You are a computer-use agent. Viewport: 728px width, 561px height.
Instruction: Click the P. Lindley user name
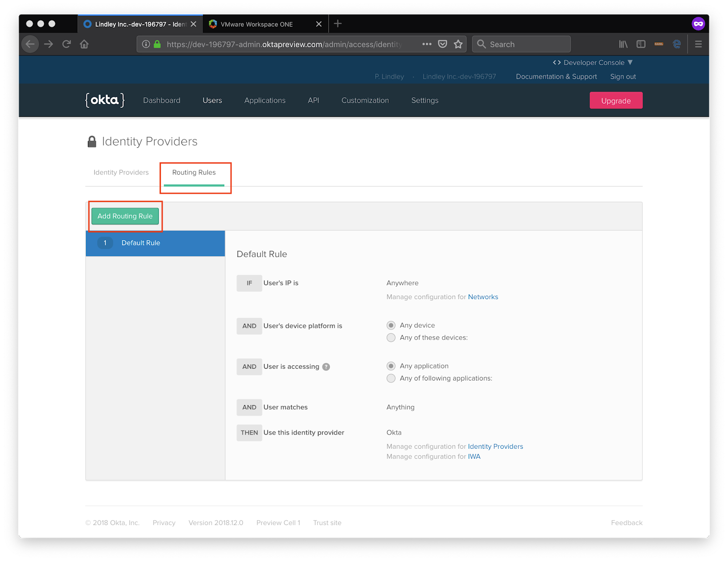click(389, 76)
